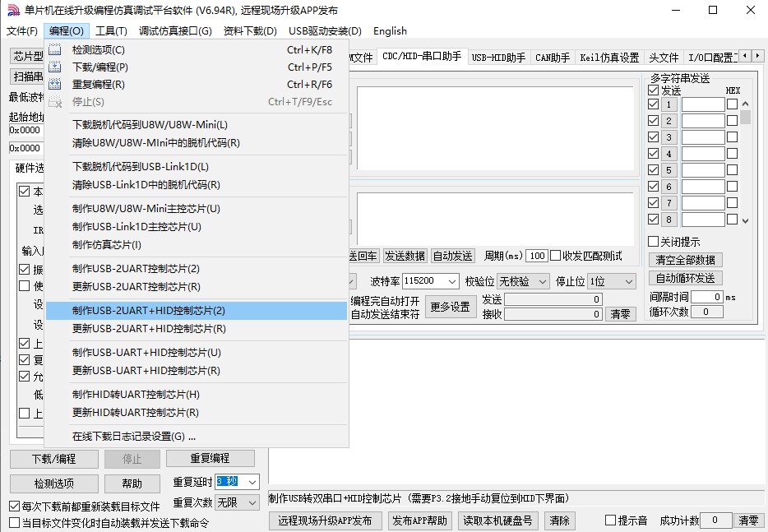Switch language to English
The height and width of the screenshot is (532, 768).
390,31
